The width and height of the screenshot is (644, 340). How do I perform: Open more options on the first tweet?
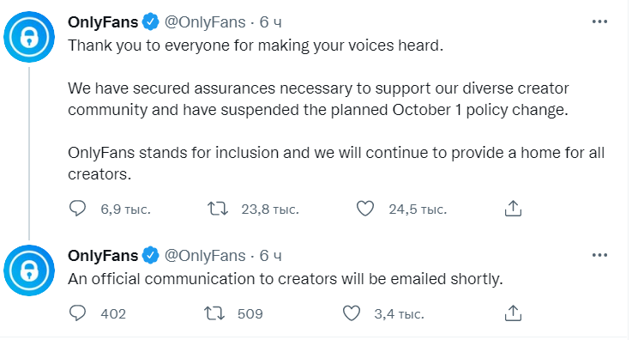[x=599, y=21]
